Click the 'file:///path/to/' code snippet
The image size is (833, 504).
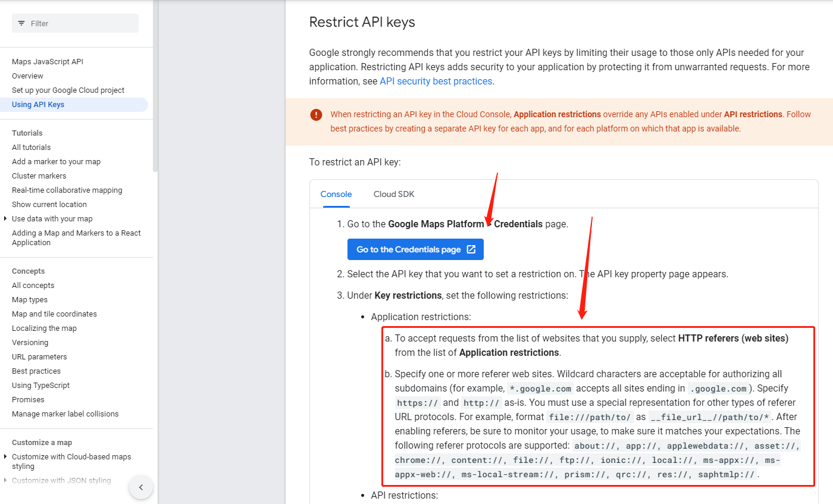tap(591, 417)
